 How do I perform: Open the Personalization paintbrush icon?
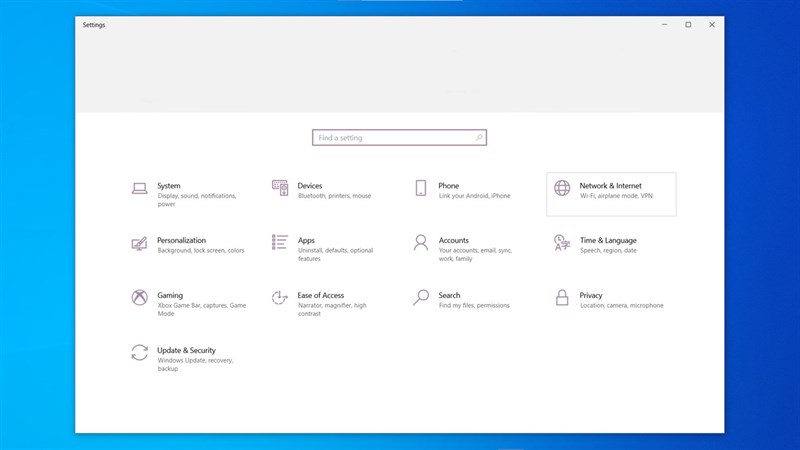click(x=139, y=243)
